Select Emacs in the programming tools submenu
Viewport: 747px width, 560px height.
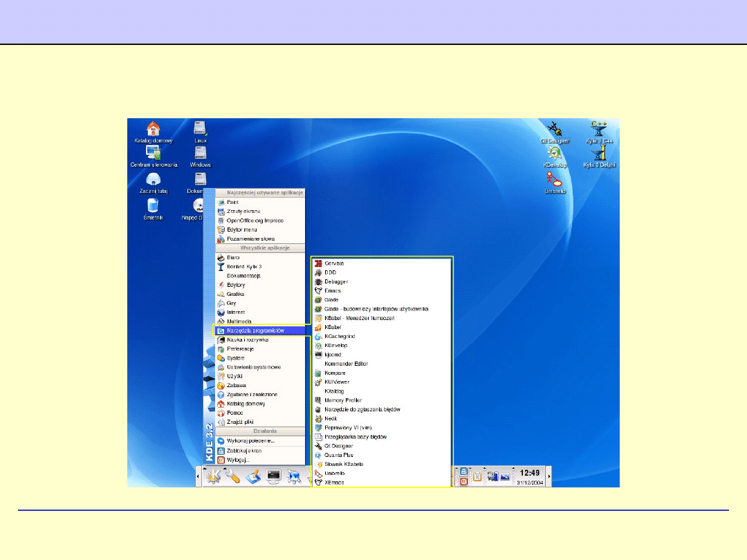click(x=332, y=291)
